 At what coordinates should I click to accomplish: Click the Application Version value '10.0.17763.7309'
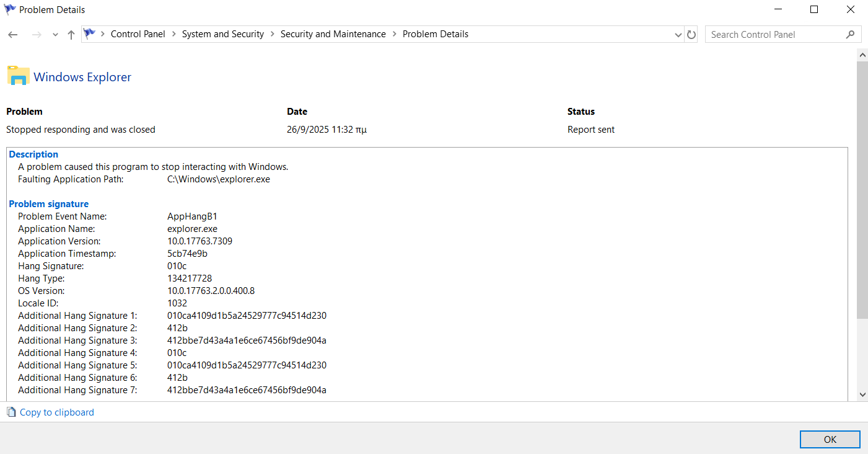199,241
